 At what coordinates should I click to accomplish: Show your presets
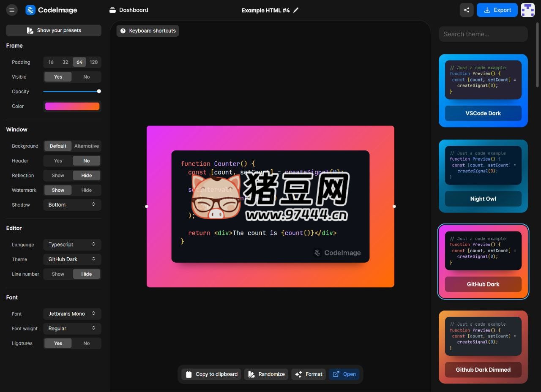(x=53, y=30)
